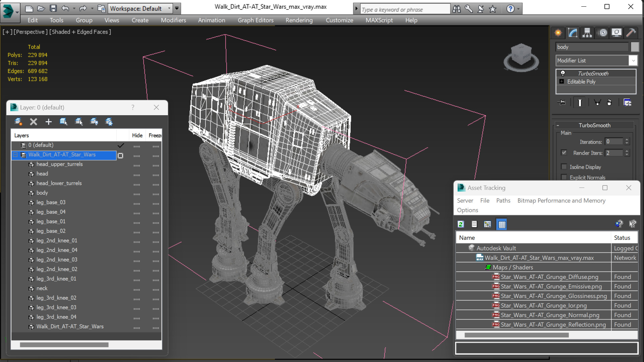Enable Explicit Normals checkbox

[564, 177]
